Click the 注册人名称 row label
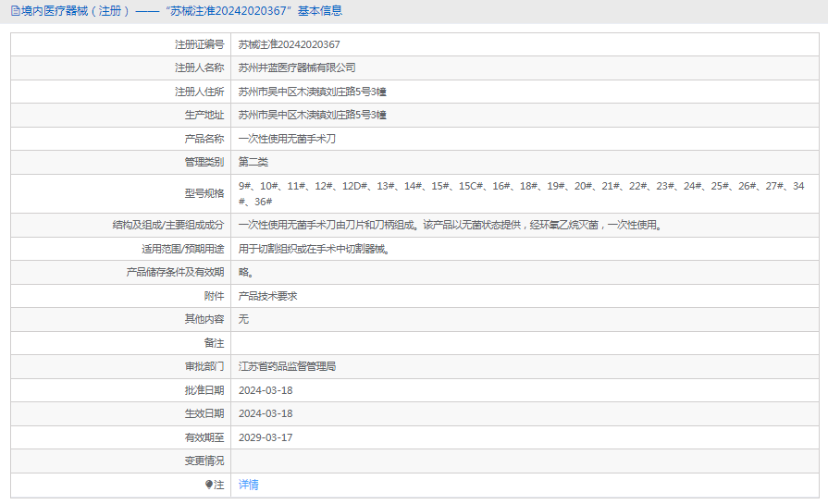This screenshot has height=504, width=828. click(200, 68)
